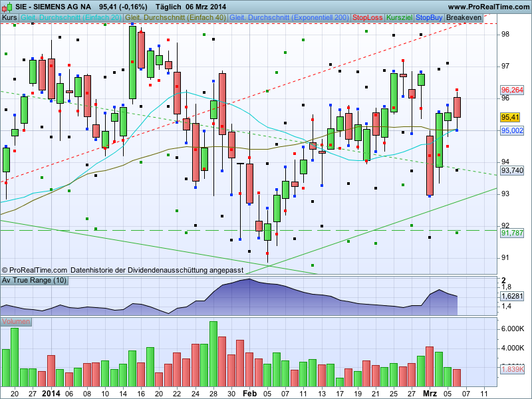Viewport: 532px width, 399px height.
Task: Click the candlestick chart icon beside SIE
Action: click(7, 7)
